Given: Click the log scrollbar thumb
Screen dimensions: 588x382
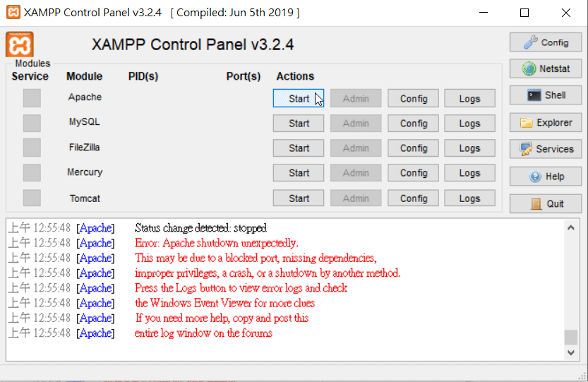Looking at the screenshot, I should pyautogui.click(x=571, y=337).
